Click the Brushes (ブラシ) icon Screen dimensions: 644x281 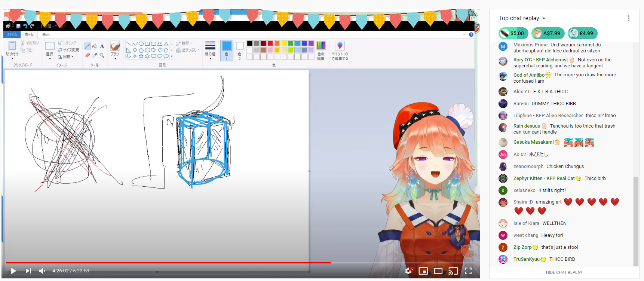(x=115, y=46)
